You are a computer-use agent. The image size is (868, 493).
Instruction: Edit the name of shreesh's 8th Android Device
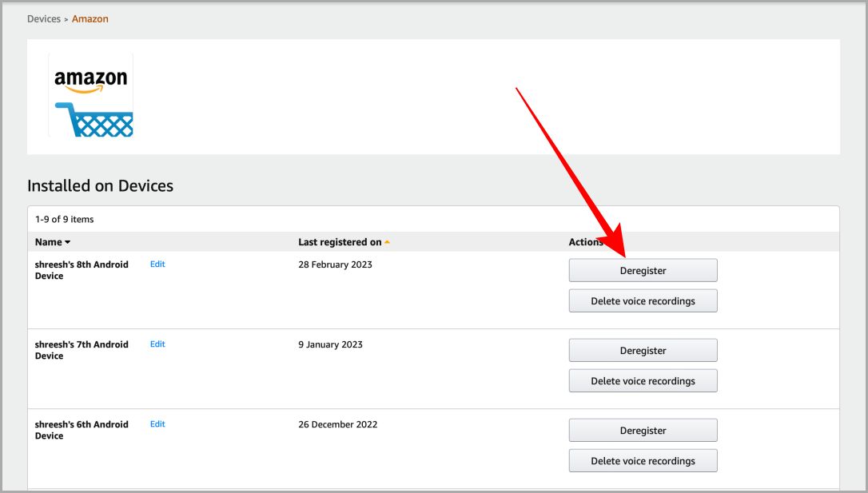157,264
